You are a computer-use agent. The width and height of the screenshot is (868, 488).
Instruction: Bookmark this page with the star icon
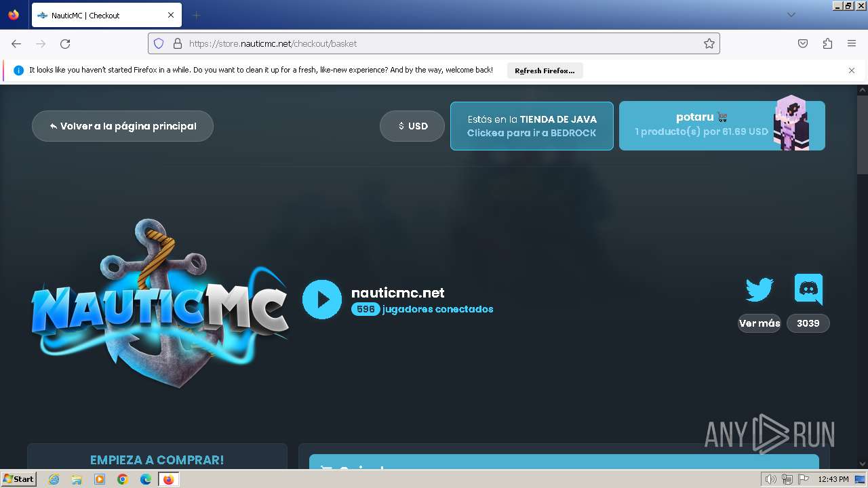[709, 43]
